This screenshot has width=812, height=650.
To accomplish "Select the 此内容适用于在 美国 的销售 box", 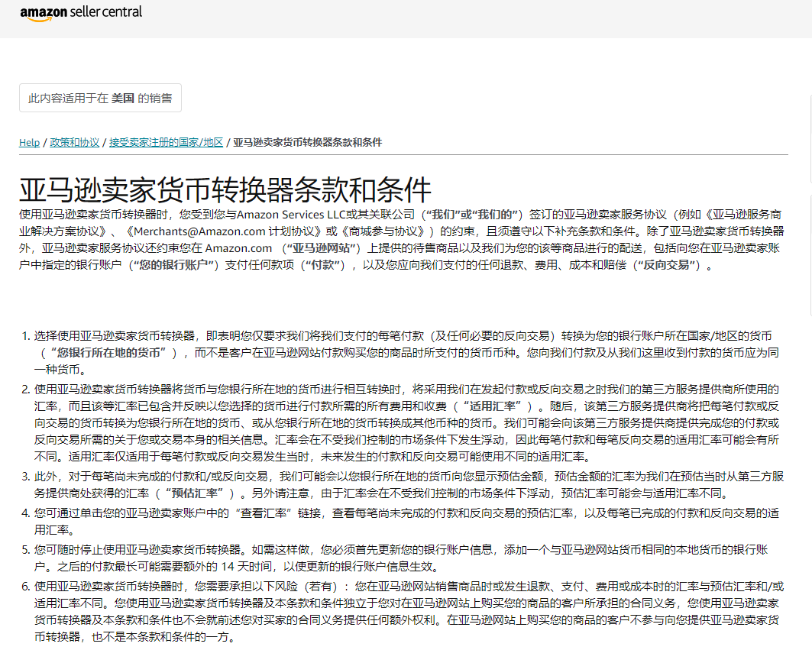I will 101,98.
